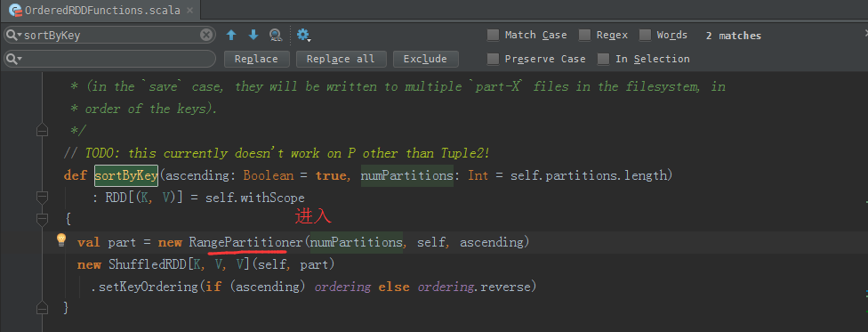868x332 pixels.
Task: Toggle fold marker beside the closing brace line
Action: [x=42, y=308]
